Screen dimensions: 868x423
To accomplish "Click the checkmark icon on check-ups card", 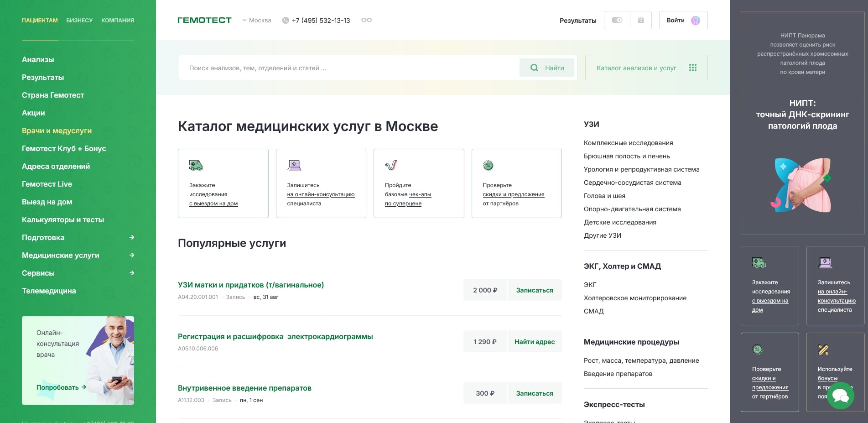I will point(391,165).
